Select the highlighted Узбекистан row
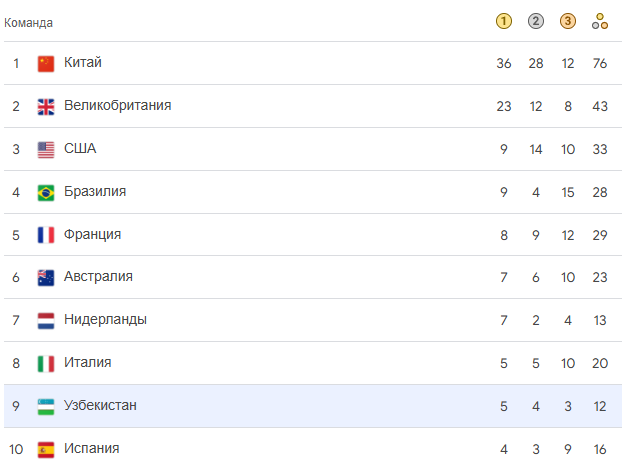Screen dimensions: 622x470 click(300, 406)
